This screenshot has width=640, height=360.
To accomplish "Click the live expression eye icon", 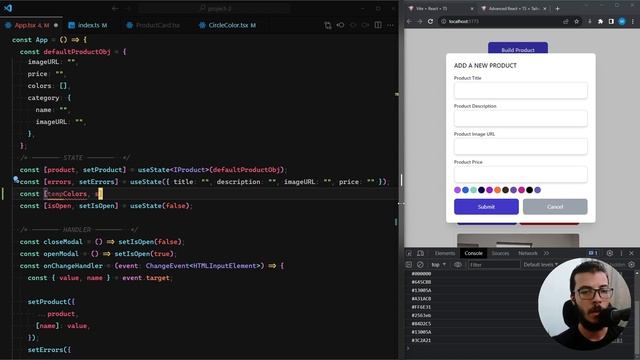I will click(458, 265).
